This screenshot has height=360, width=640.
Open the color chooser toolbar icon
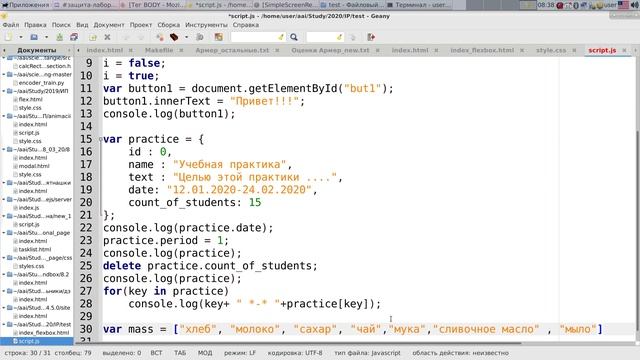click(x=219, y=37)
